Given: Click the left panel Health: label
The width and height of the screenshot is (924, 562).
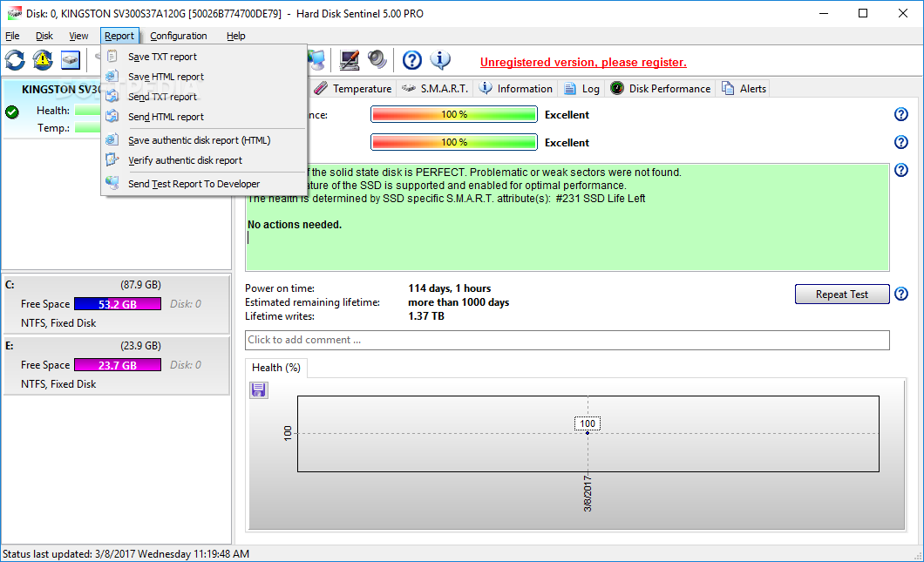Looking at the screenshot, I should coord(53,110).
